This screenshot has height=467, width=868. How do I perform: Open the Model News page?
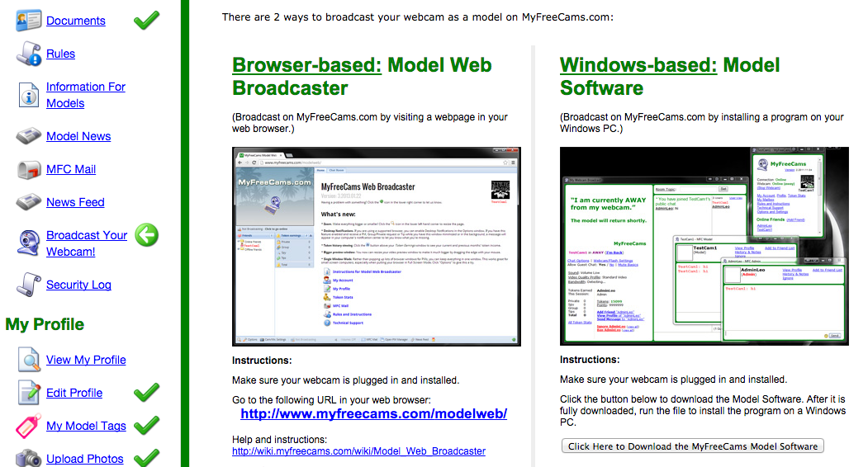(x=78, y=136)
